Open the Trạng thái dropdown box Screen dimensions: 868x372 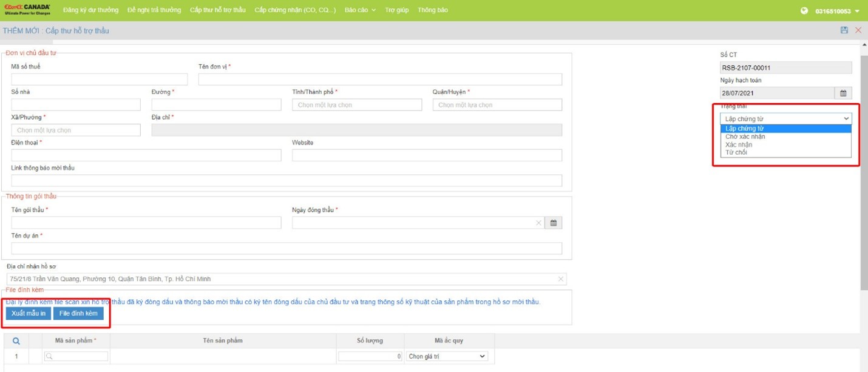tap(786, 119)
